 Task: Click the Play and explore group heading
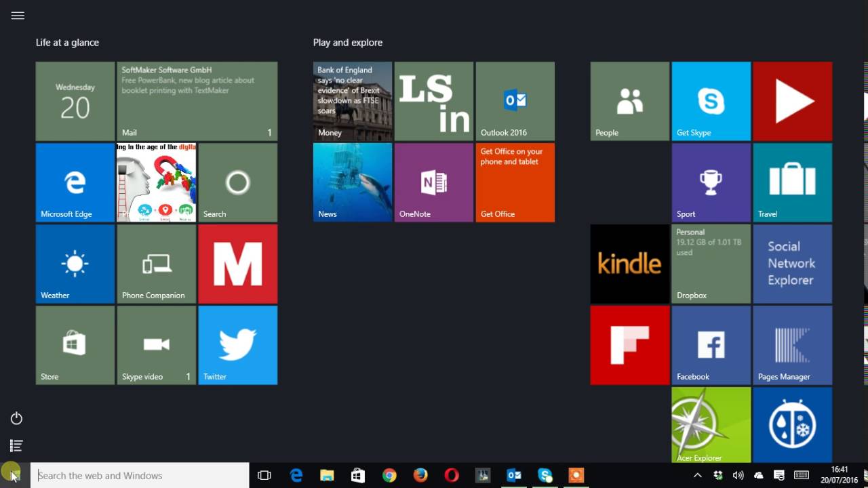(348, 42)
